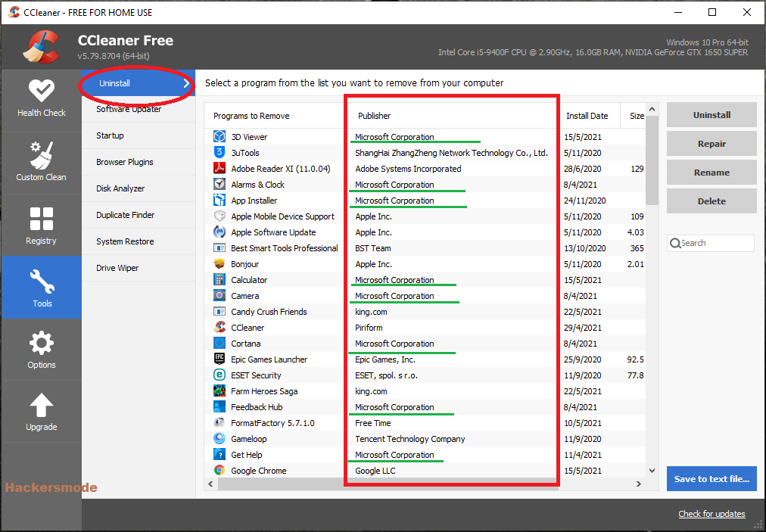766x532 pixels.
Task: Click the Rename button
Action: pyautogui.click(x=712, y=173)
